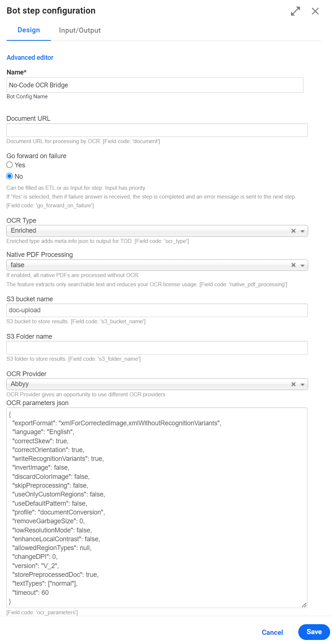Select Yes for Go forward on failure
The image size is (332, 644).
(10, 165)
